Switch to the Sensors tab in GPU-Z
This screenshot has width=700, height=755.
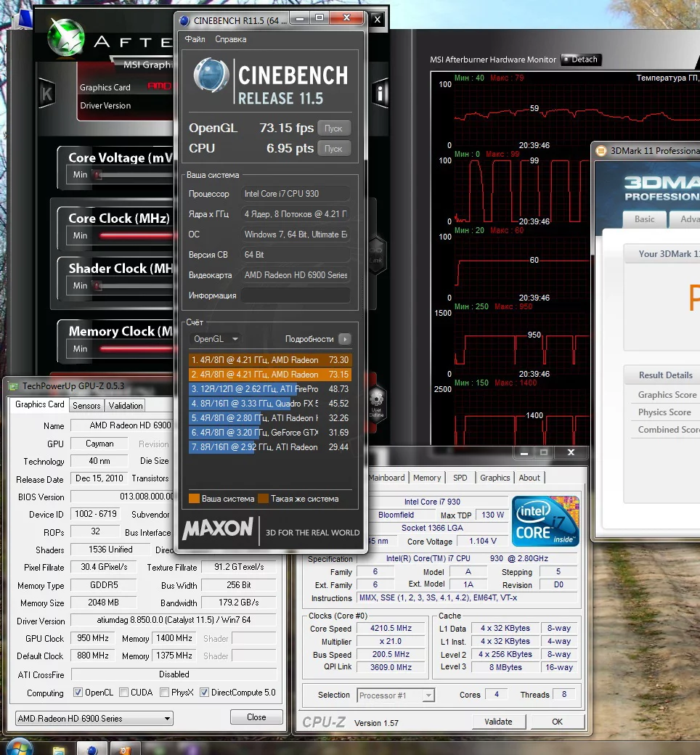(x=86, y=405)
